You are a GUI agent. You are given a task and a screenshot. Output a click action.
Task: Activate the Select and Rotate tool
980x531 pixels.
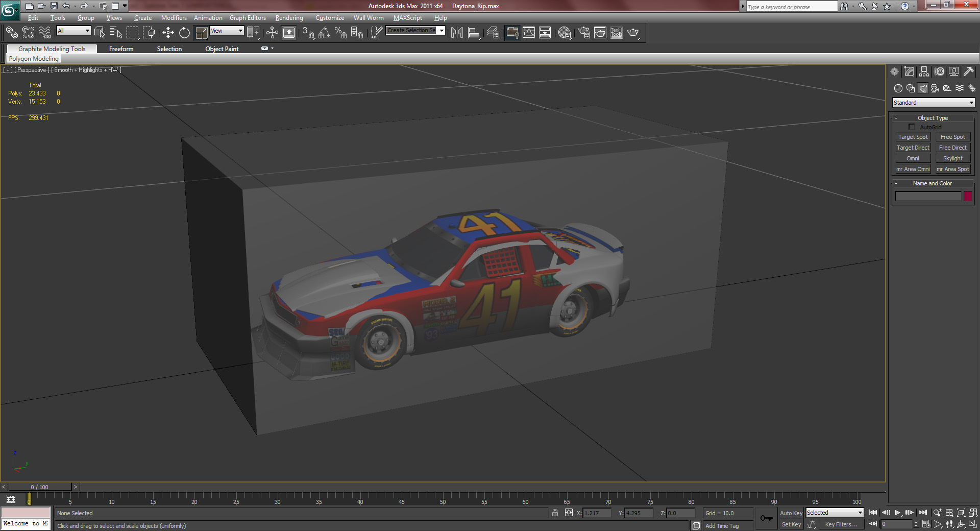(184, 33)
